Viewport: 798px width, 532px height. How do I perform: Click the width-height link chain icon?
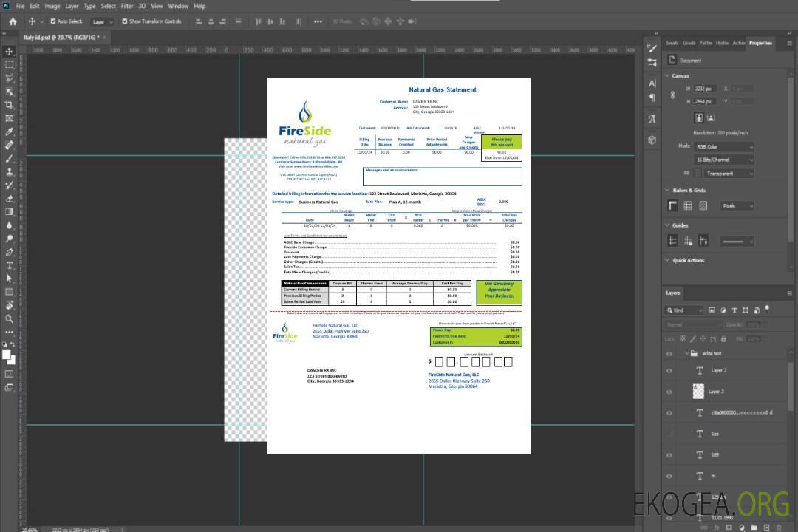[x=672, y=95]
